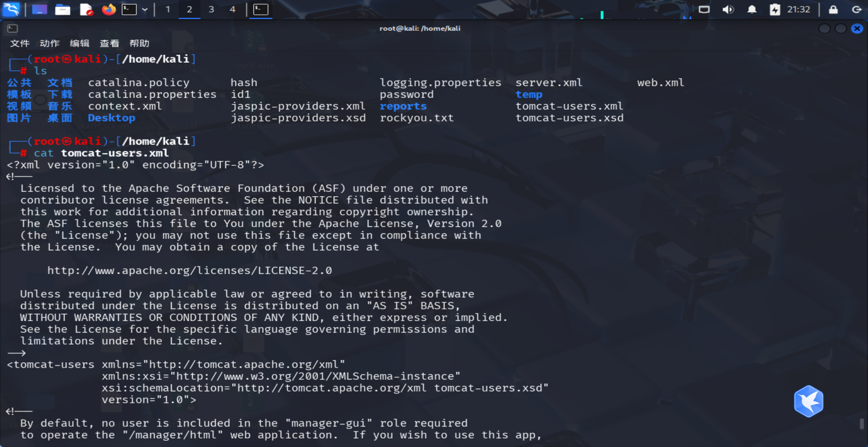Click the tomcat.apache.org/xml xmlns URL

point(247,365)
